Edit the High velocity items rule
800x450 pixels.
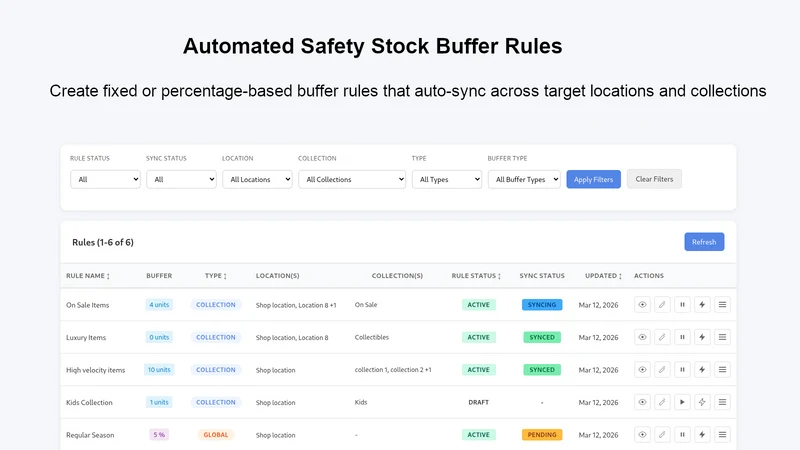(x=662, y=369)
